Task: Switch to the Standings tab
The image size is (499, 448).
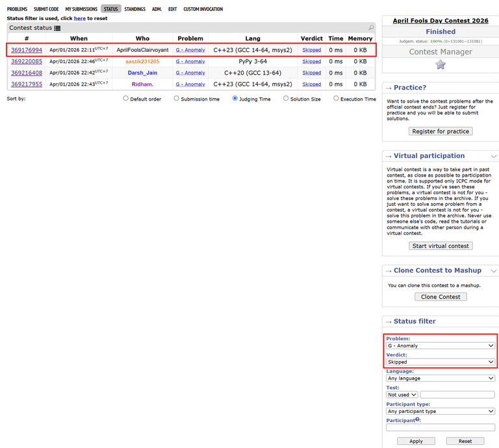Action: (x=135, y=9)
